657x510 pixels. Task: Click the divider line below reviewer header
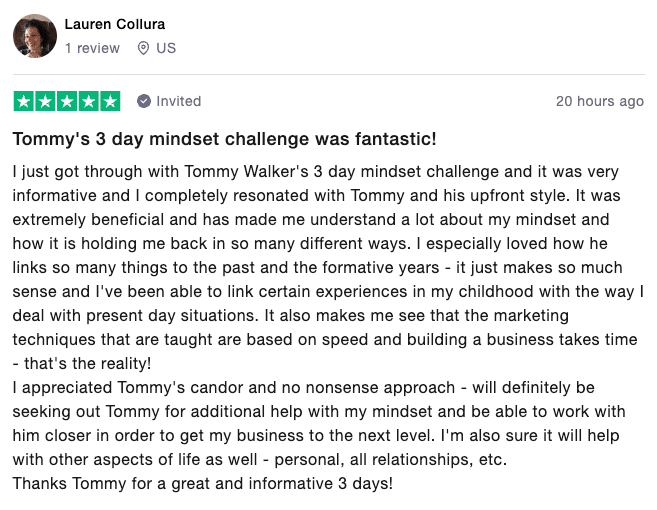329,75
